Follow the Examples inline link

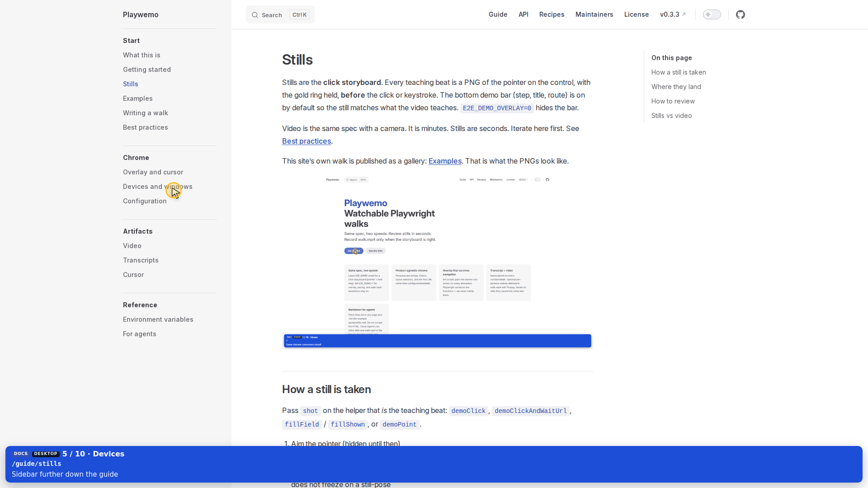coord(445,161)
